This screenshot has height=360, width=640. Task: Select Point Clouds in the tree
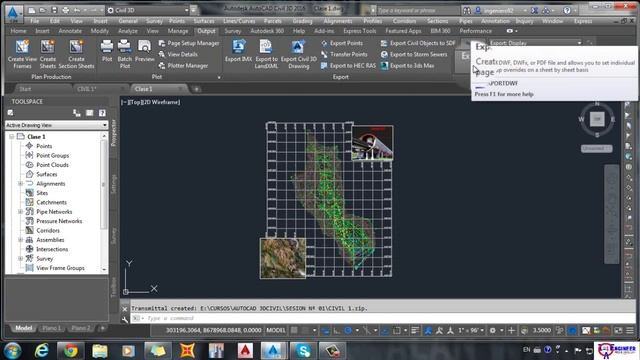click(52, 165)
